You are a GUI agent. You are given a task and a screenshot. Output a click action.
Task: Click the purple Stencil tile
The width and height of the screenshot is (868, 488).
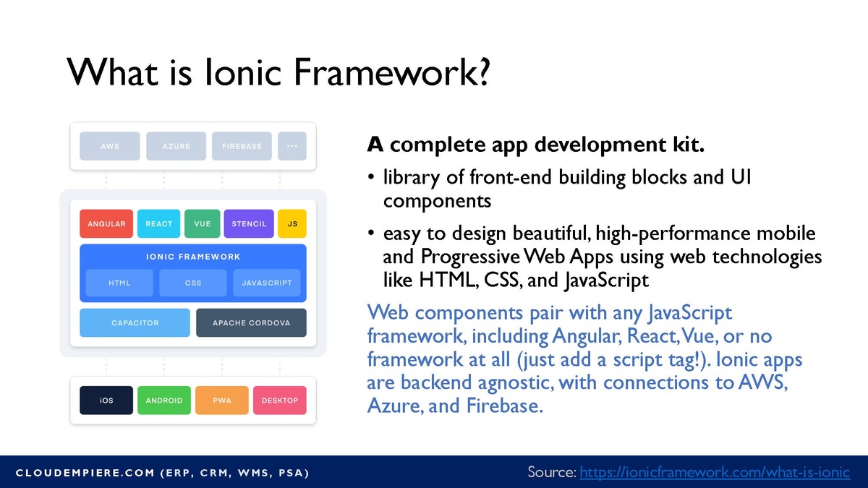click(249, 224)
